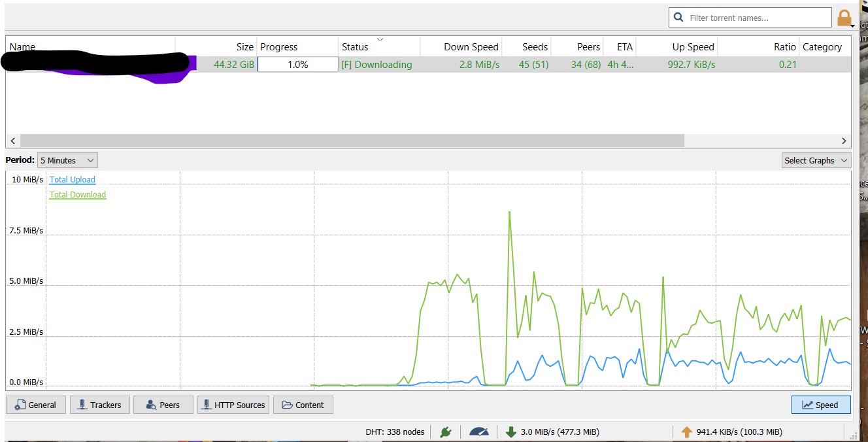Sort by the Category column header
The width and height of the screenshot is (868, 442).
(825, 46)
